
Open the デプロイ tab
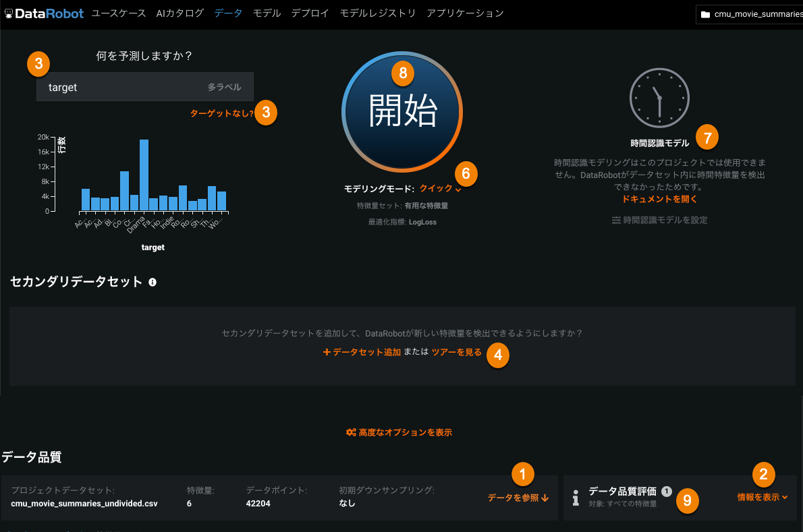(x=305, y=13)
